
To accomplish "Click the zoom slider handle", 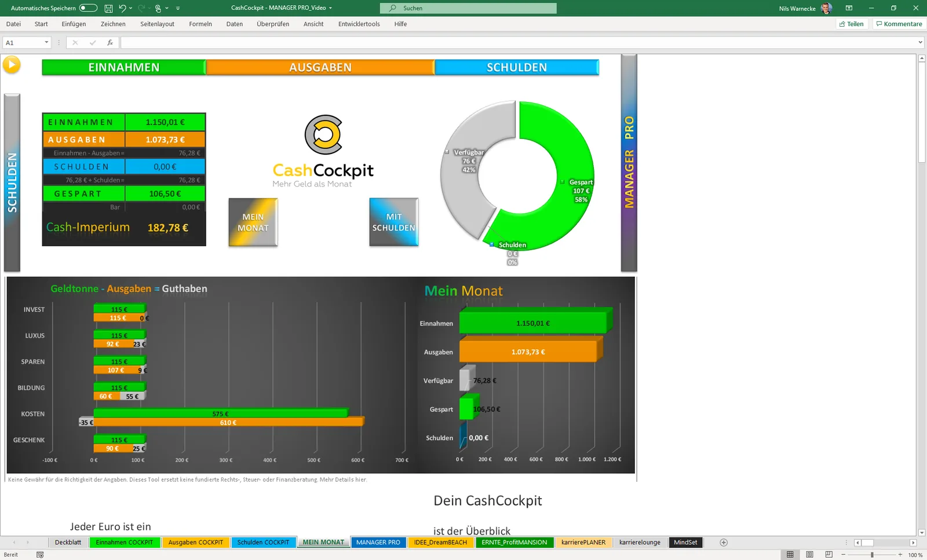I will (x=872, y=555).
